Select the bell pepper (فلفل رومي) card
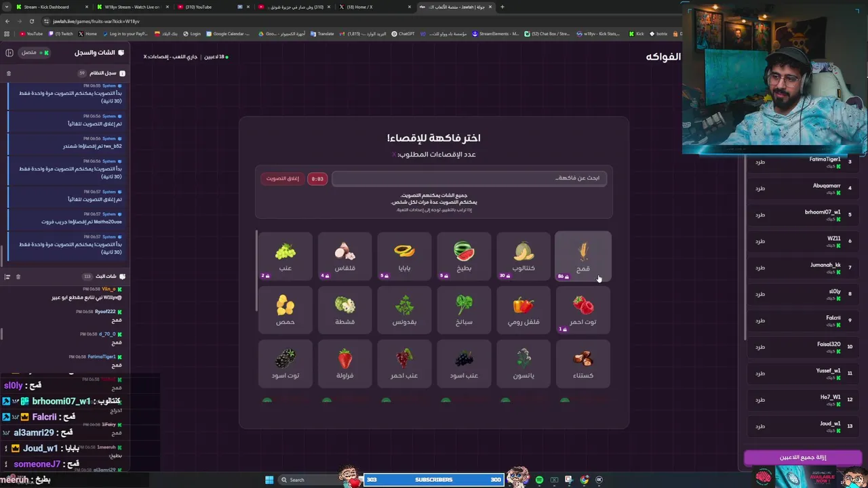The image size is (868, 488). coord(524,310)
